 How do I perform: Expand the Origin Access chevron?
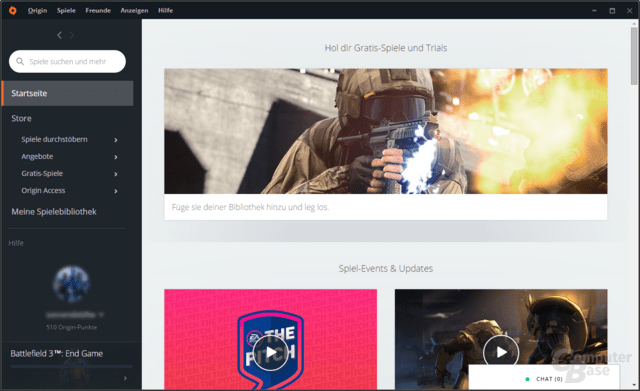(x=116, y=191)
